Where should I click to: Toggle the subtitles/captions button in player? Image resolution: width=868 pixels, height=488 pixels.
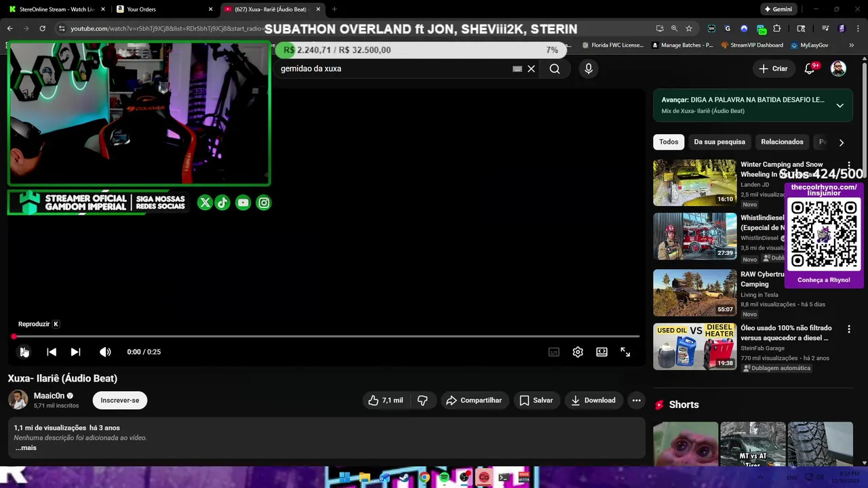point(554,352)
